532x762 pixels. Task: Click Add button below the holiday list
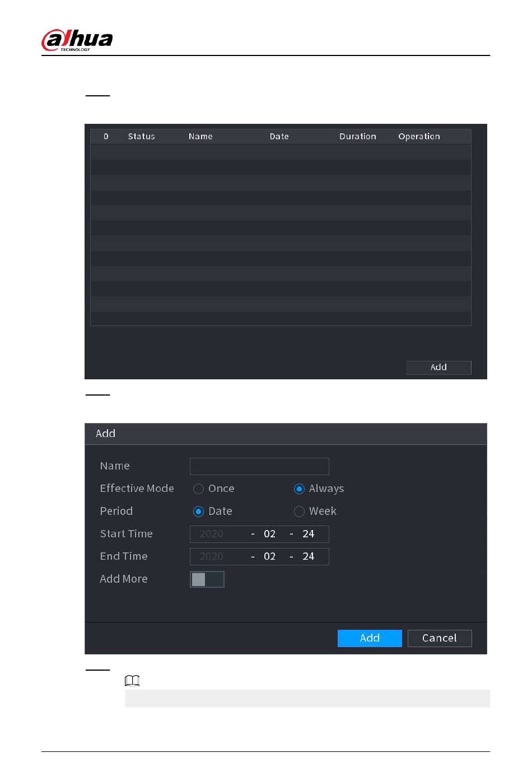[438, 368]
